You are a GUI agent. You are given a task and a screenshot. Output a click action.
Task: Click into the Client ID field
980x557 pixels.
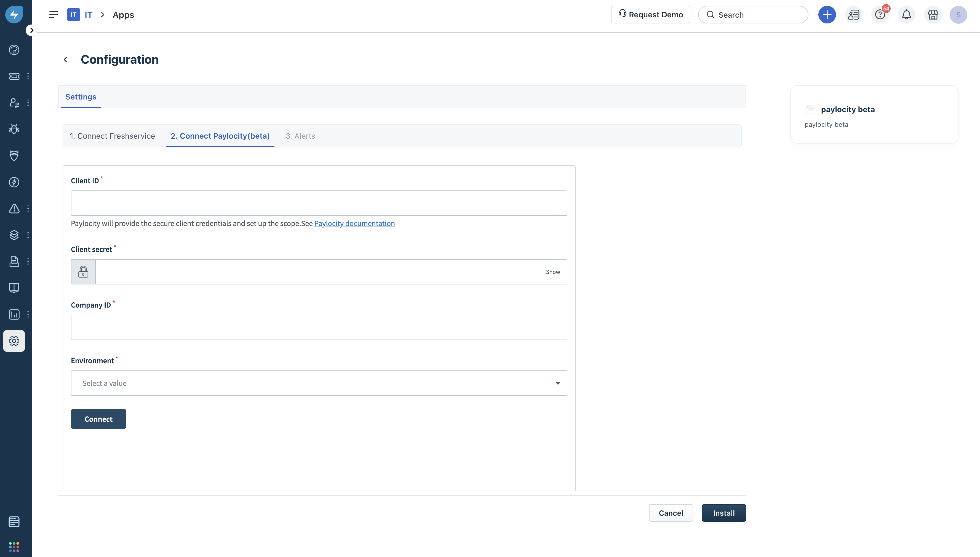tap(319, 203)
